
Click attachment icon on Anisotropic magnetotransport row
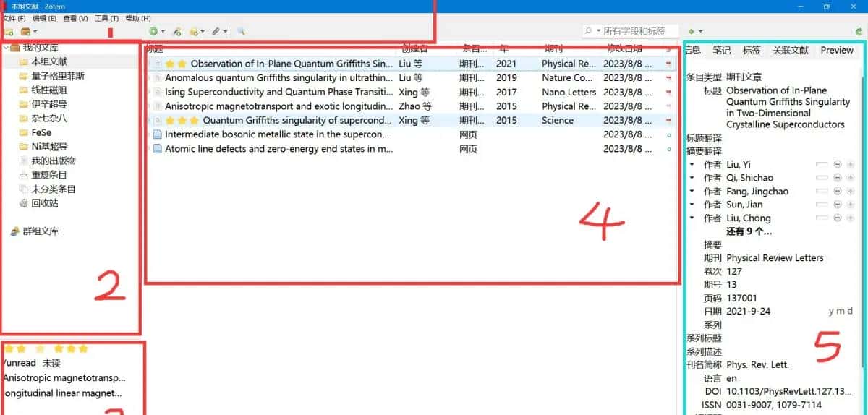pyautogui.click(x=668, y=106)
